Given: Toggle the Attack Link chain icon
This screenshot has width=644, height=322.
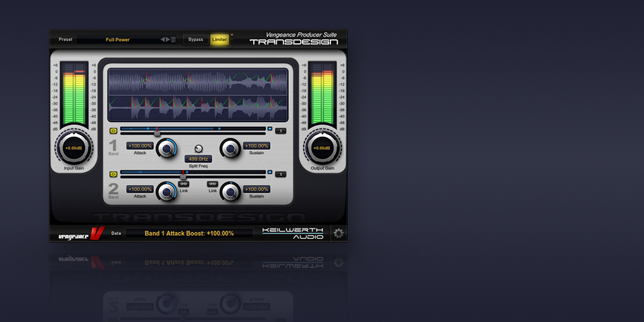Looking at the screenshot, I should pos(184,184).
